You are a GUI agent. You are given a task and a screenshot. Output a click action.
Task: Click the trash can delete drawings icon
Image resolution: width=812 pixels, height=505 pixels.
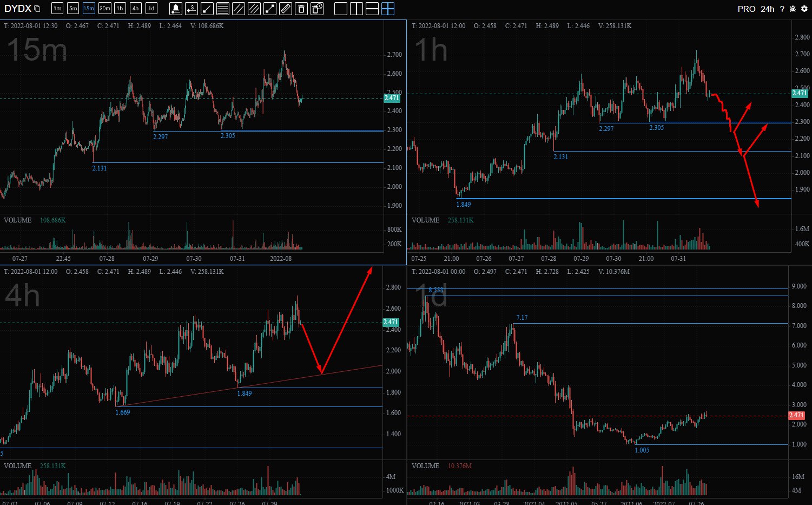coord(301,9)
